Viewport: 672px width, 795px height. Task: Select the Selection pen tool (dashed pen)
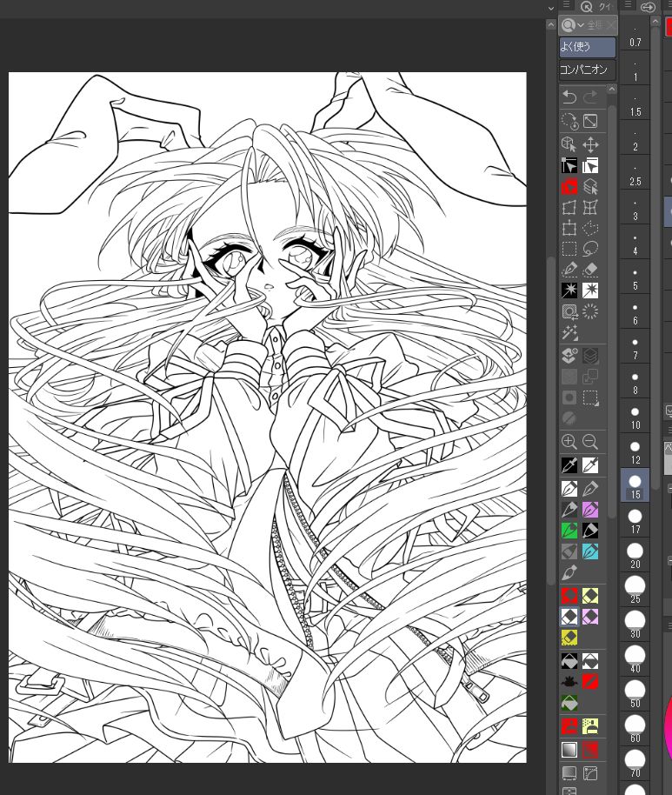(x=569, y=270)
